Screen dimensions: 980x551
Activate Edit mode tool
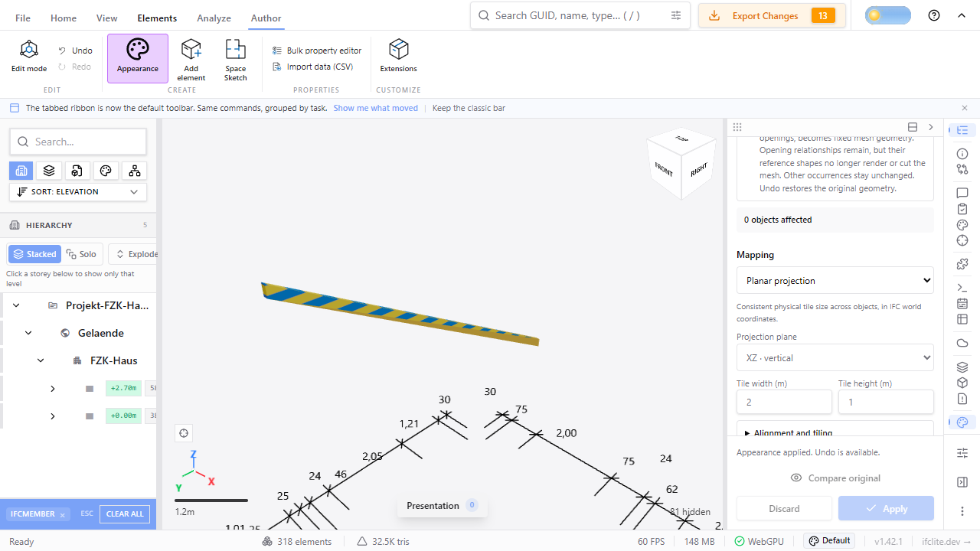(x=29, y=57)
